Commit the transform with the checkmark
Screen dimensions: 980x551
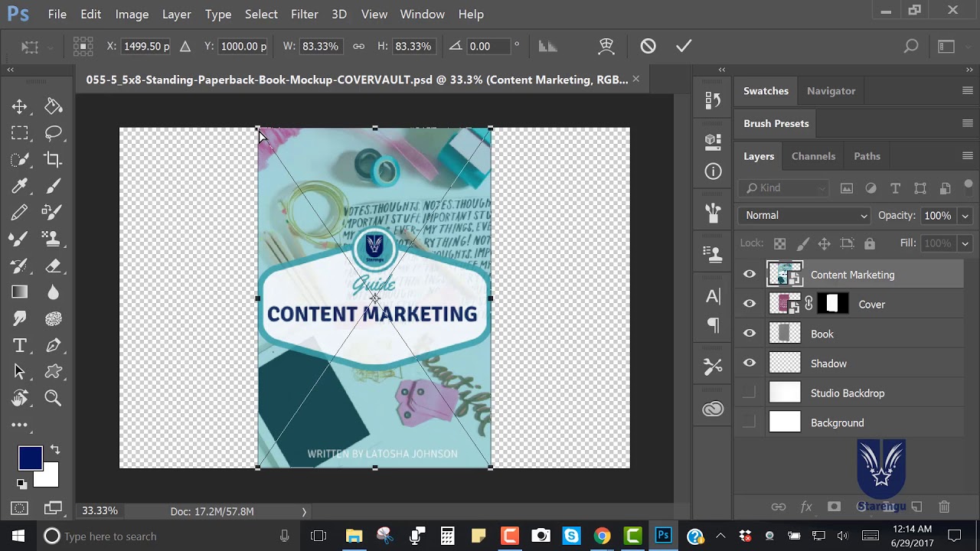pyautogui.click(x=684, y=46)
